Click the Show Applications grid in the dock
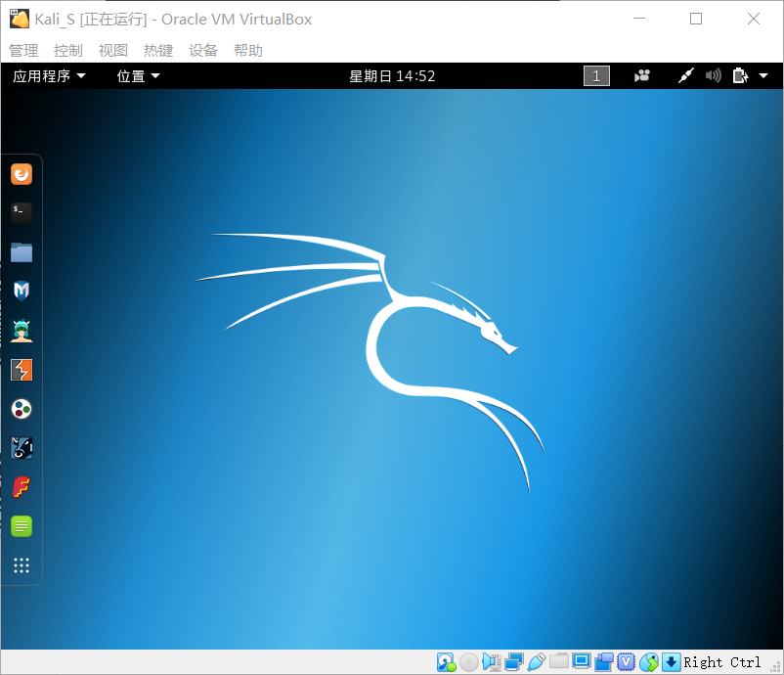784x675 pixels. tap(22, 564)
